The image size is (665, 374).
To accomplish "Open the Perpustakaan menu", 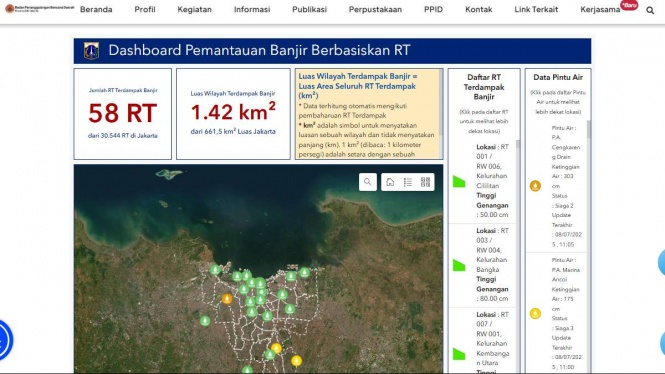I will click(x=375, y=9).
